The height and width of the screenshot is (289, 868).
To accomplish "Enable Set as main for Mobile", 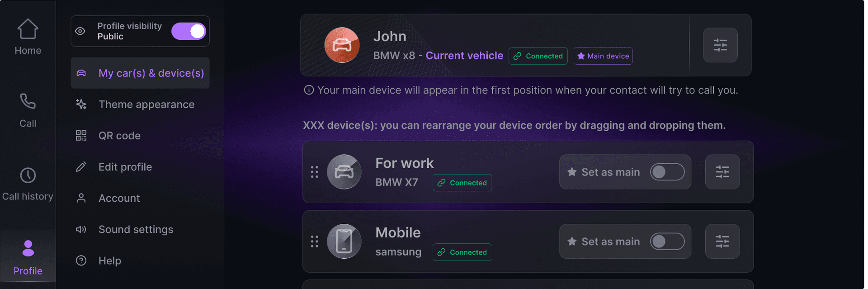I will click(667, 242).
